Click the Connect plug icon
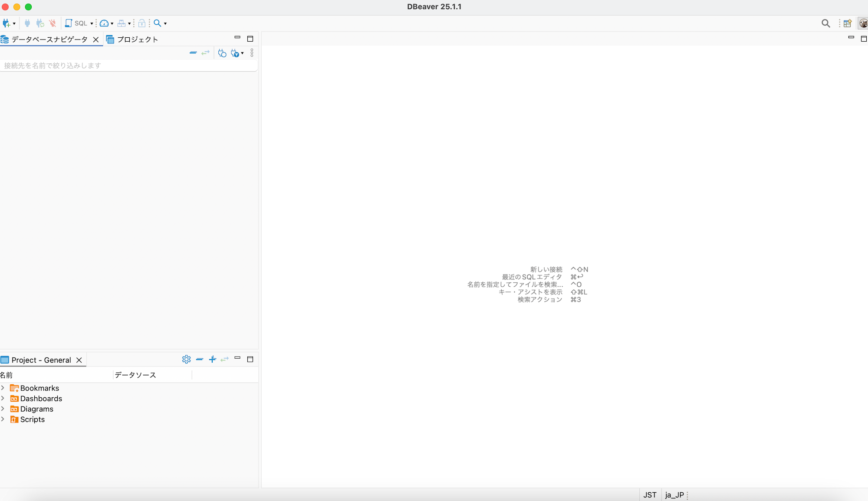The width and height of the screenshot is (868, 501). 27,23
